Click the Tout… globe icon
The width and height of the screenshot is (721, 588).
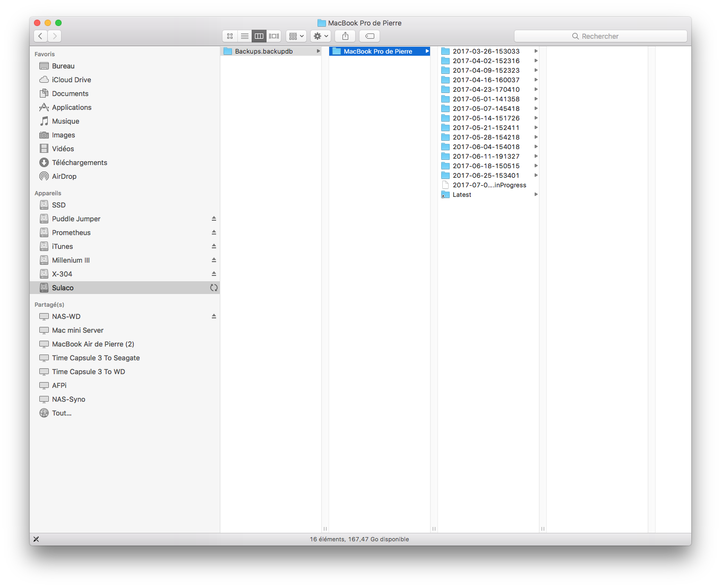(x=44, y=413)
